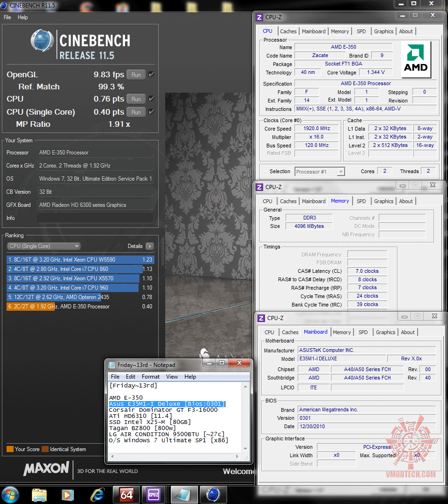Open Windows Explorer from the taskbar
This screenshot has width=448, height=504.
point(39,495)
